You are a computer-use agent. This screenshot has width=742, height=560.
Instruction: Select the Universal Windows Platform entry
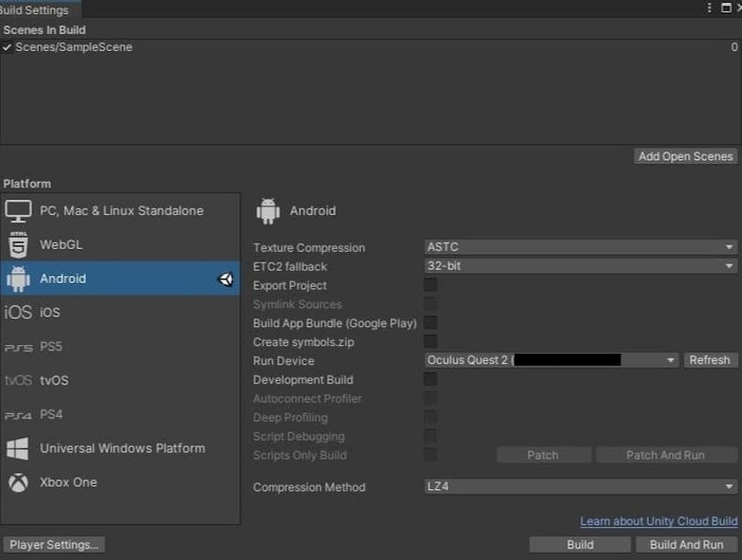click(121, 448)
